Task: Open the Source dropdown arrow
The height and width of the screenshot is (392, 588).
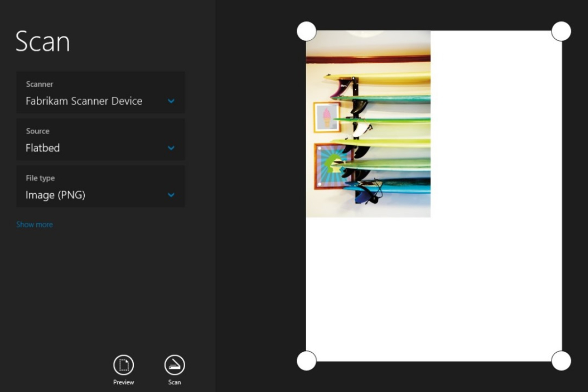Action: click(171, 148)
